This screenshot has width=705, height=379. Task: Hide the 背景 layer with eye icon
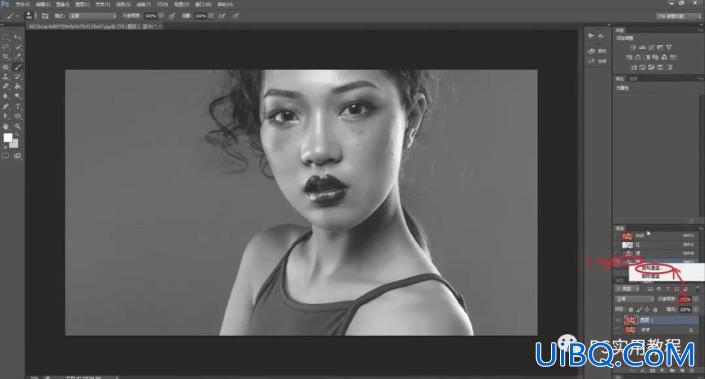(x=619, y=330)
